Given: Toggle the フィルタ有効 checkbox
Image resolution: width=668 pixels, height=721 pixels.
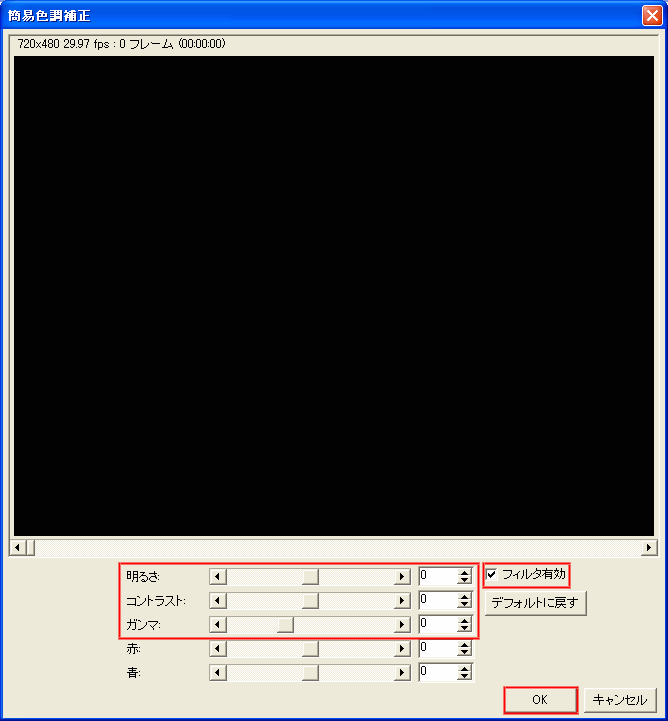Looking at the screenshot, I should 492,574.
